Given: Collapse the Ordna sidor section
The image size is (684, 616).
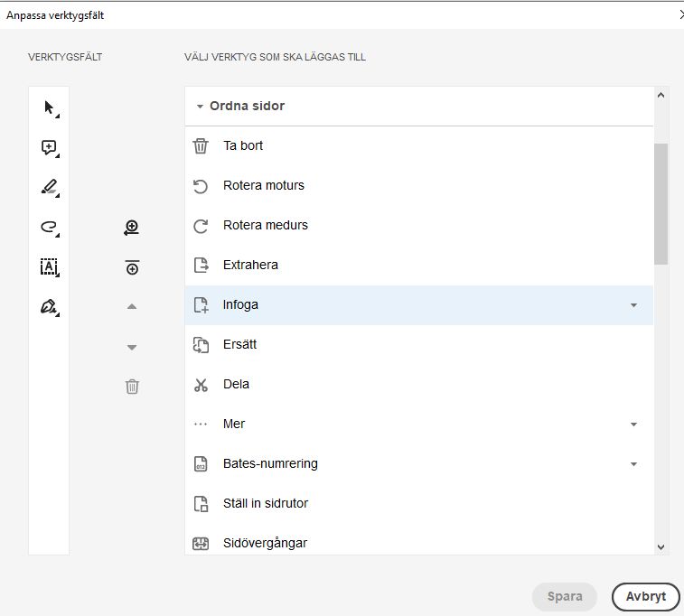Looking at the screenshot, I should pos(200,107).
